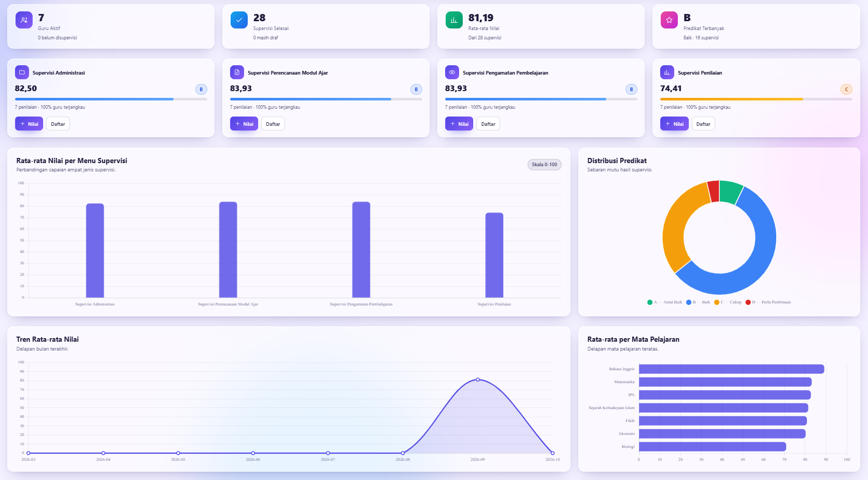Open Daftar for Supervisi Pengamatan Pembelajaran

(x=488, y=124)
